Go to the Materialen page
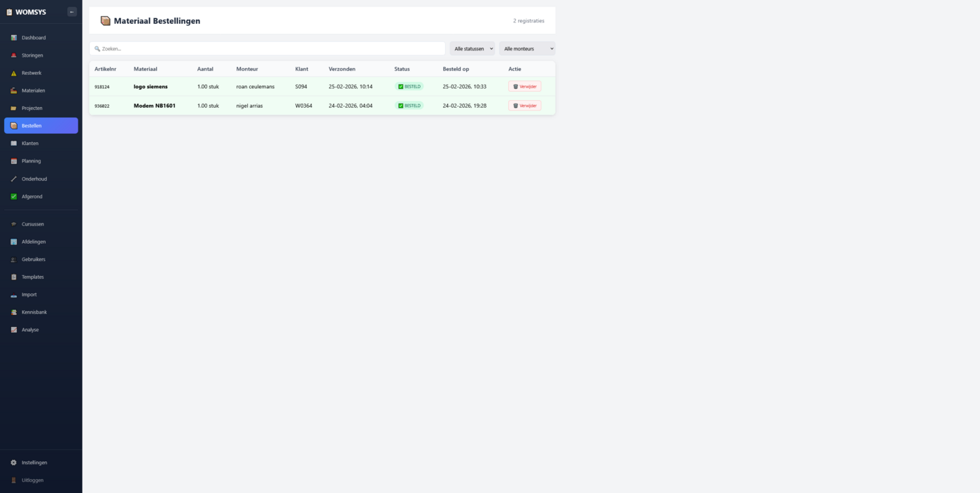Screen dimensions: 980x493 point(33,90)
